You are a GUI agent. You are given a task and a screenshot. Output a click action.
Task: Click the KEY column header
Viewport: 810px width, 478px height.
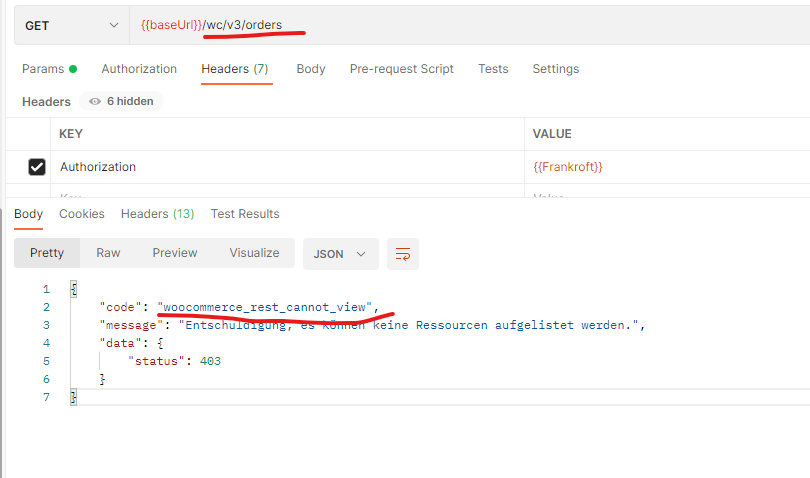pyautogui.click(x=71, y=134)
